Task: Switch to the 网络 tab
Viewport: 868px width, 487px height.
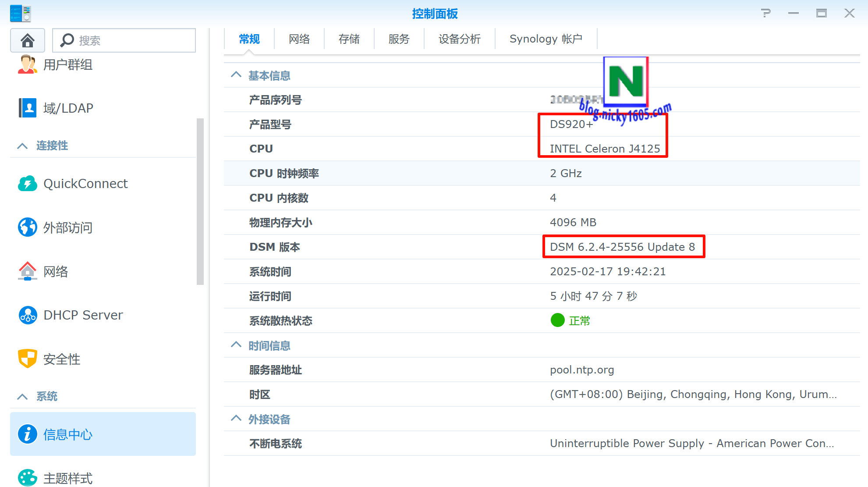Action: pos(299,39)
